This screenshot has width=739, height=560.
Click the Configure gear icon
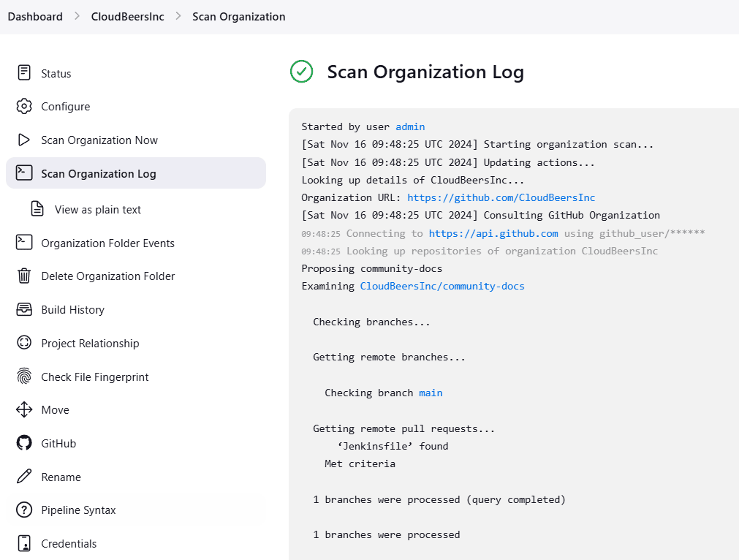point(24,107)
